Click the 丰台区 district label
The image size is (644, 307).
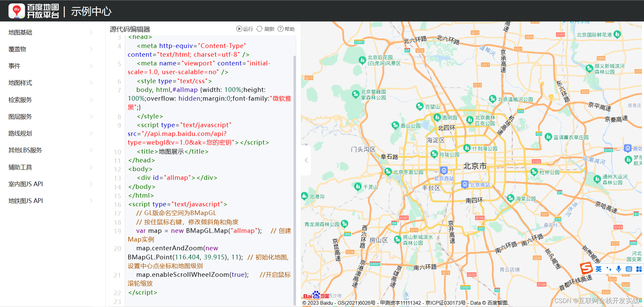tap(431, 188)
